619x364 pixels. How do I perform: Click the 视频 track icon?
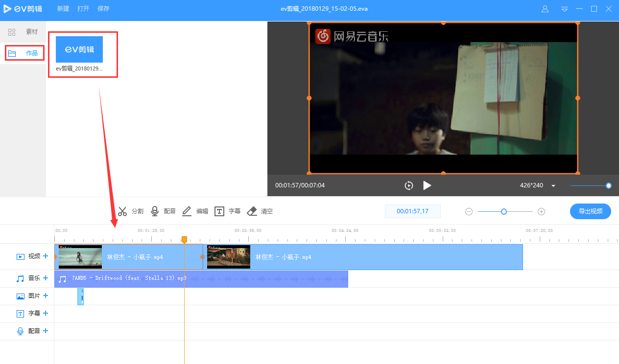[x=21, y=256]
